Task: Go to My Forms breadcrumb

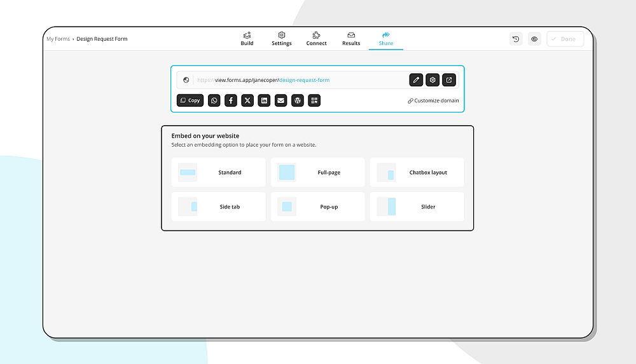Action: click(58, 39)
